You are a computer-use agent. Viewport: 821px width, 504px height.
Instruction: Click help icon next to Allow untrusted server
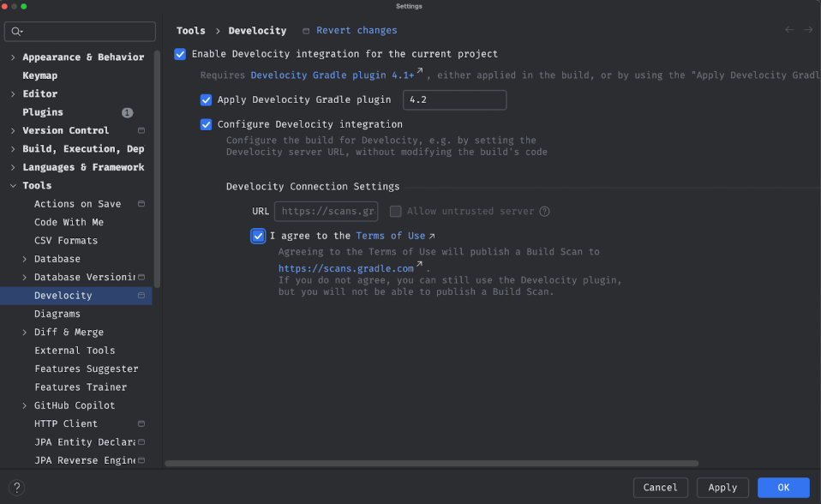(x=544, y=212)
